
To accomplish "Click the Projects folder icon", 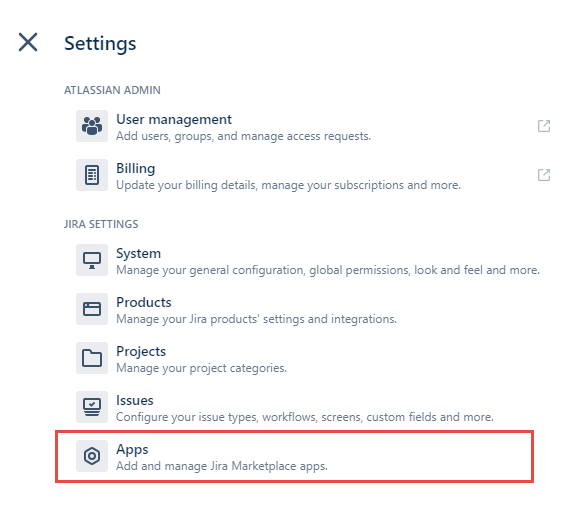I will tap(92, 358).
